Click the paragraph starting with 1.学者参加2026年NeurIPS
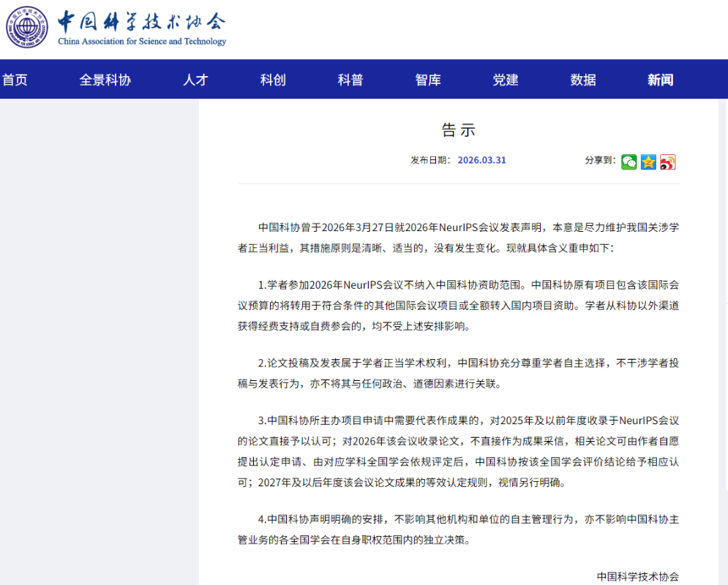Image resolution: width=728 pixels, height=585 pixels. click(x=458, y=305)
